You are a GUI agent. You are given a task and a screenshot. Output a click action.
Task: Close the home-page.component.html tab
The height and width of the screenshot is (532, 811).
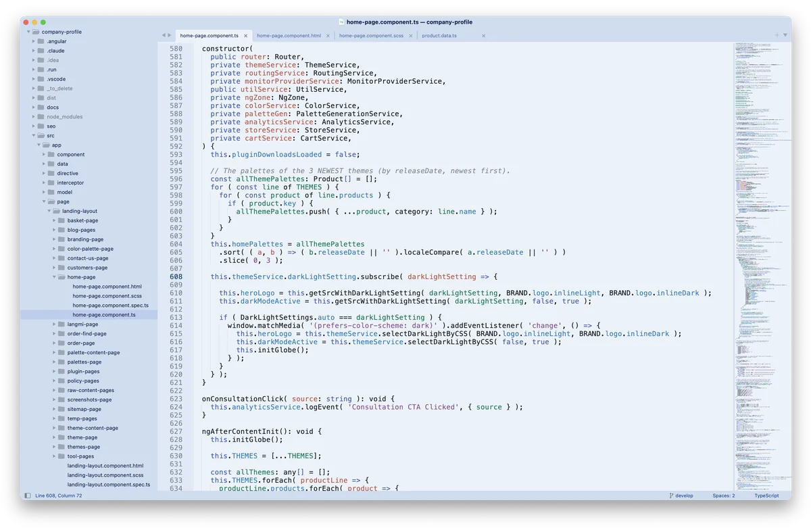point(328,36)
